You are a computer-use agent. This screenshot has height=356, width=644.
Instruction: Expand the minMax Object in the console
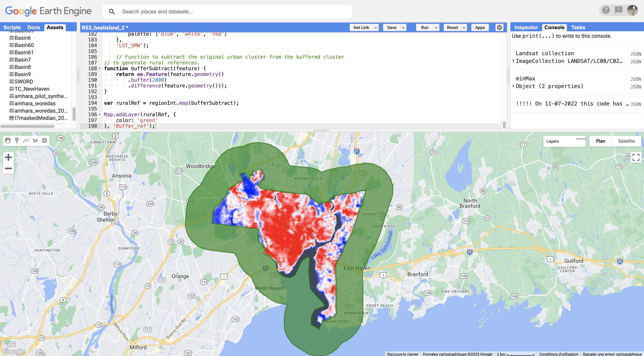[514, 86]
